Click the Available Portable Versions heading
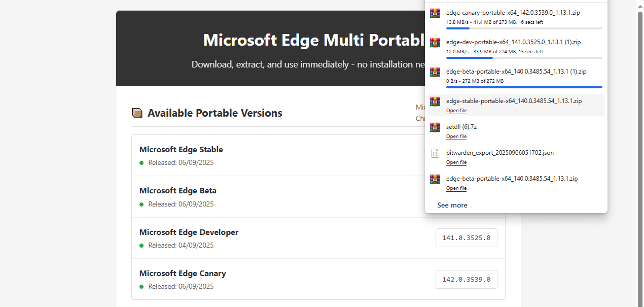Image resolution: width=644 pixels, height=307 pixels. (x=215, y=113)
